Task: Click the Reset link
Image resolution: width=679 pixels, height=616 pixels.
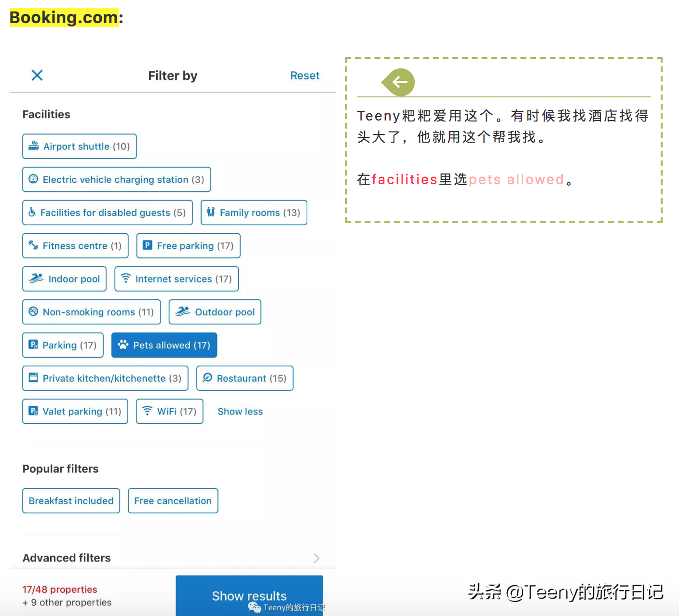Action: pyautogui.click(x=305, y=76)
